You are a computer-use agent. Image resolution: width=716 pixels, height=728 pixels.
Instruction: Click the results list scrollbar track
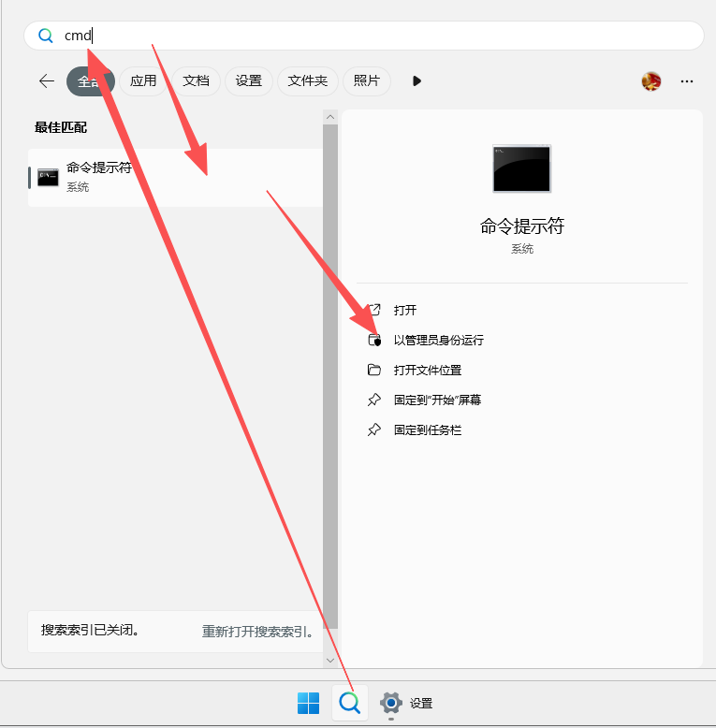pyautogui.click(x=330, y=376)
